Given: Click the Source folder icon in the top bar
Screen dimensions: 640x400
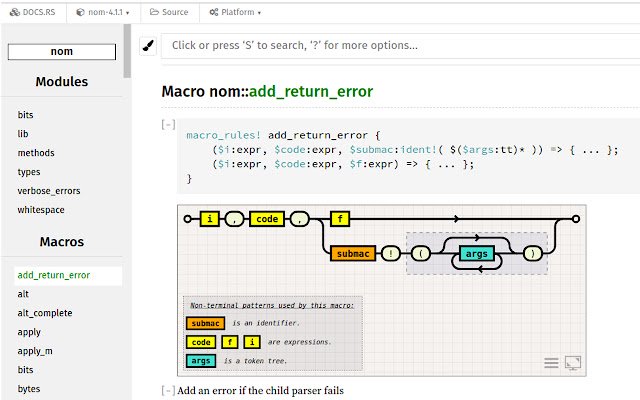Looking at the screenshot, I should pos(153,12).
